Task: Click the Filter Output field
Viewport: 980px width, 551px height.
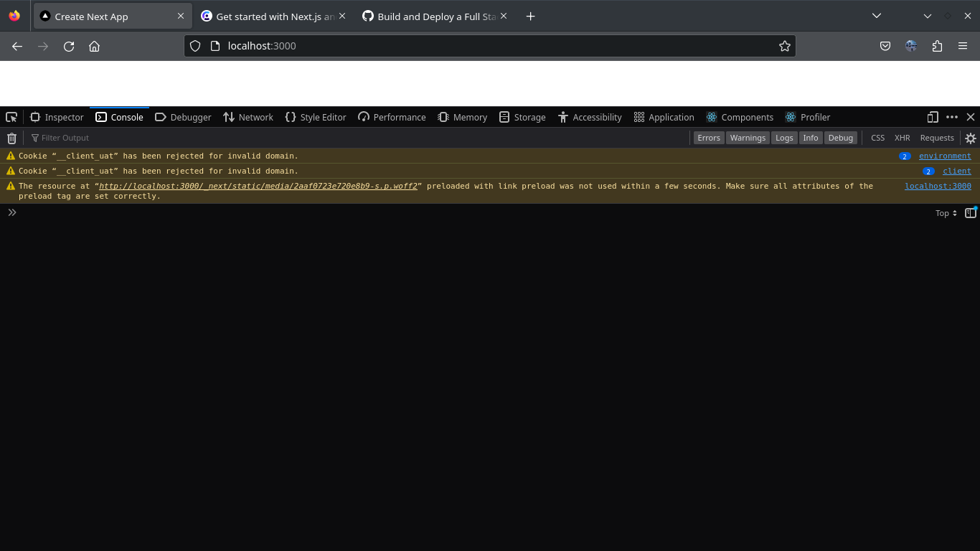Action: [65, 138]
